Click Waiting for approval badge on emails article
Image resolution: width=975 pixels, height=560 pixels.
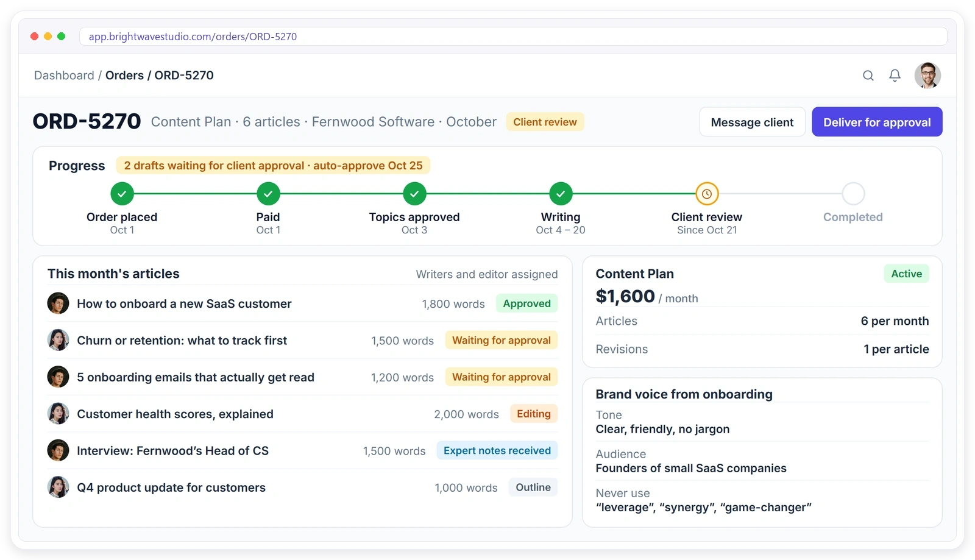pos(501,377)
